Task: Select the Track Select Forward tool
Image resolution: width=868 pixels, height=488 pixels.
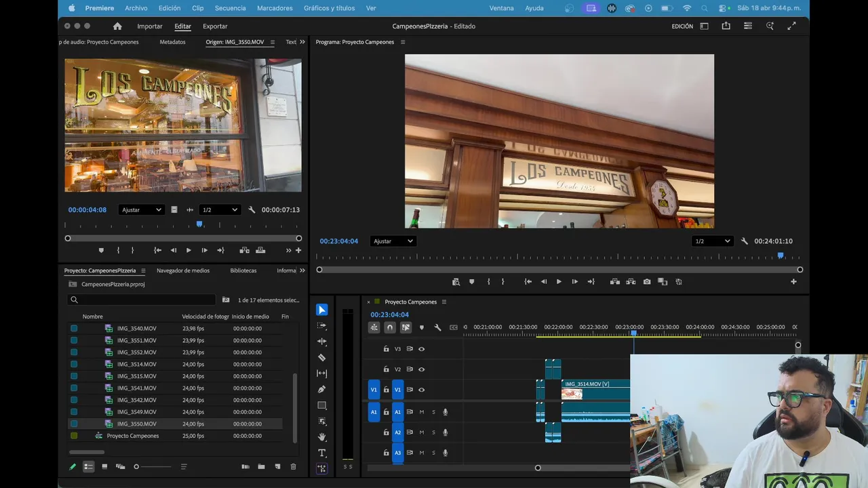Action: [x=322, y=325]
